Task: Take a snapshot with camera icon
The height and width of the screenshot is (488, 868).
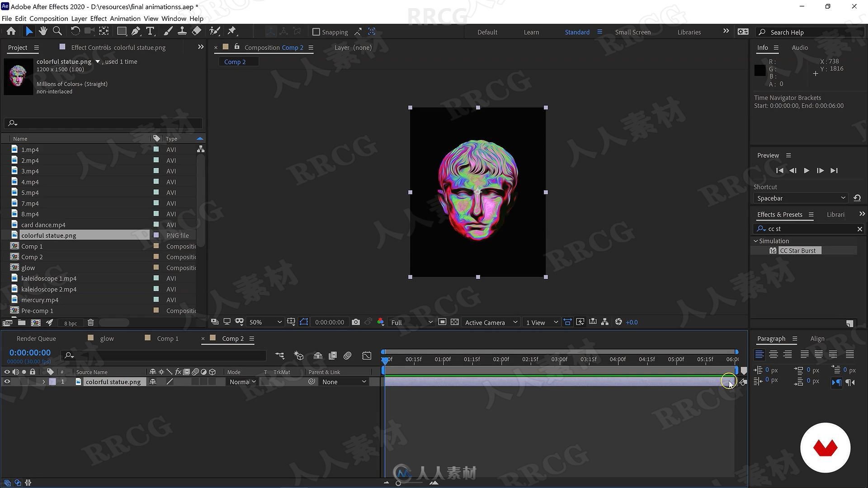Action: [356, 322]
